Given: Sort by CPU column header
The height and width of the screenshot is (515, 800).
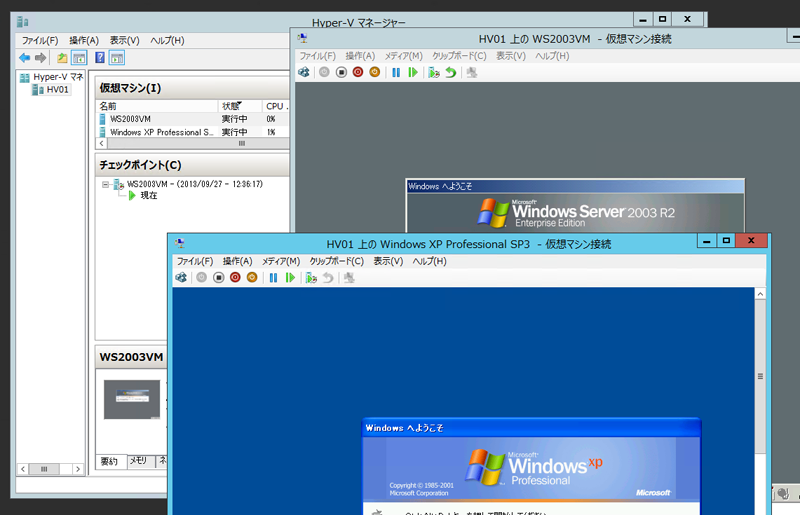Looking at the screenshot, I should [x=276, y=106].
